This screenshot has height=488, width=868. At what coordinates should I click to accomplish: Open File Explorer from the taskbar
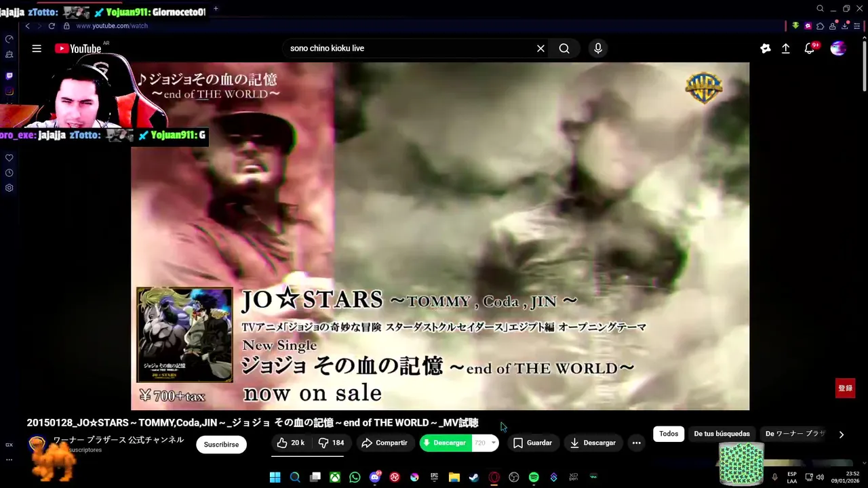tap(454, 477)
